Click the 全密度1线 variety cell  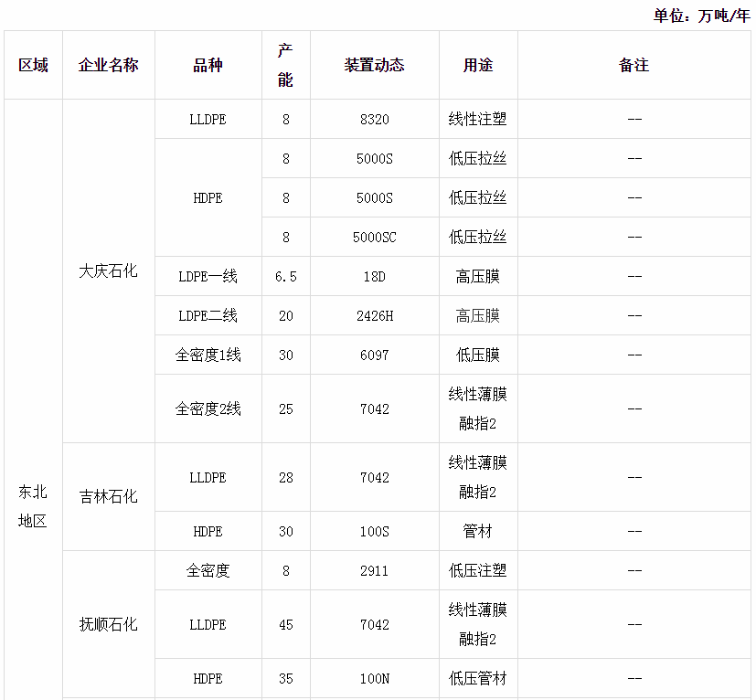pos(208,355)
